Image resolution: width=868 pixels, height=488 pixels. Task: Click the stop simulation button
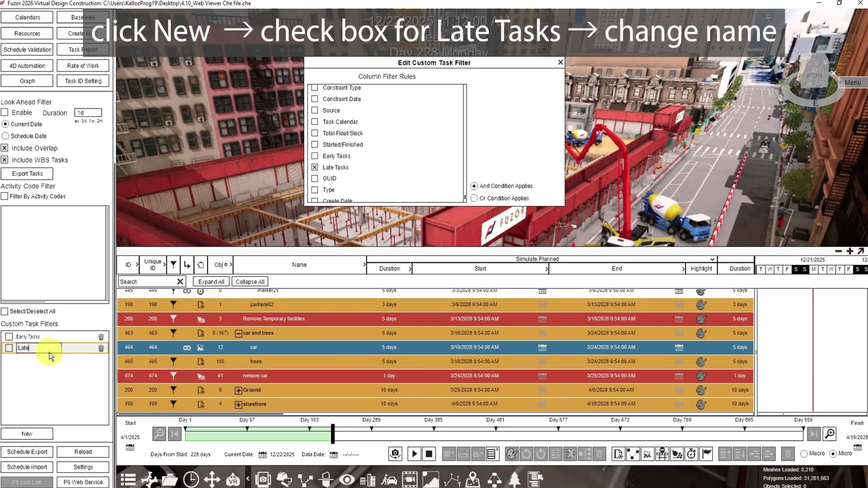tap(429, 454)
